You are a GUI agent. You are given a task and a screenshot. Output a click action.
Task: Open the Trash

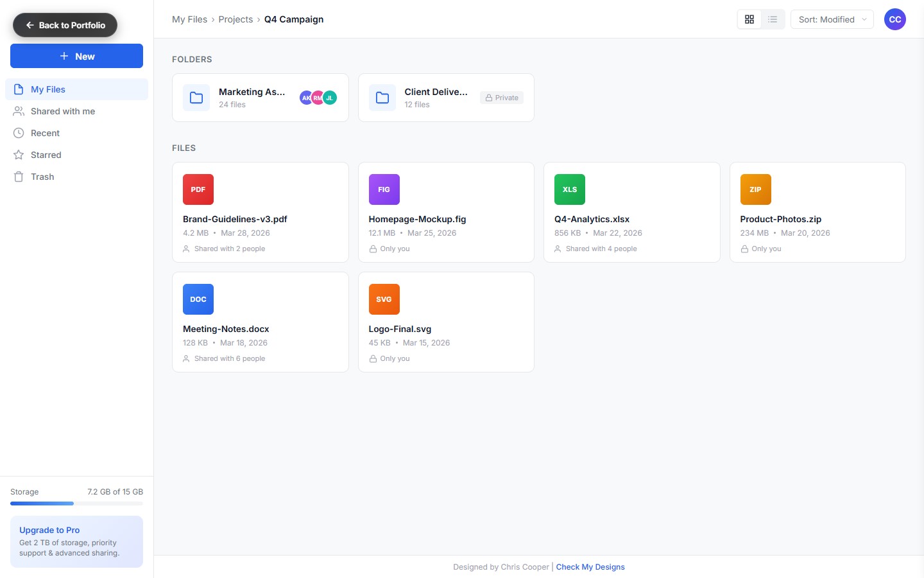[x=76, y=177]
